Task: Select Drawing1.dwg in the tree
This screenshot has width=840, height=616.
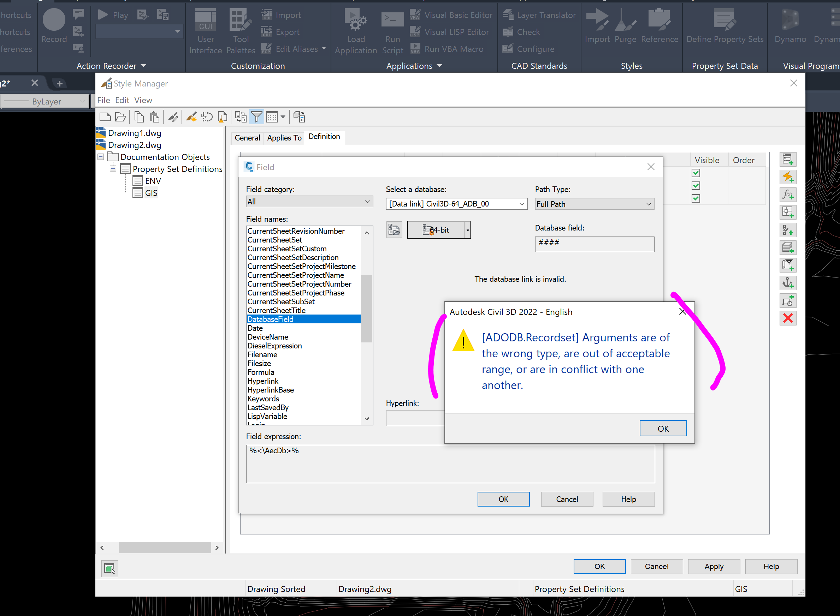Action: 135,133
